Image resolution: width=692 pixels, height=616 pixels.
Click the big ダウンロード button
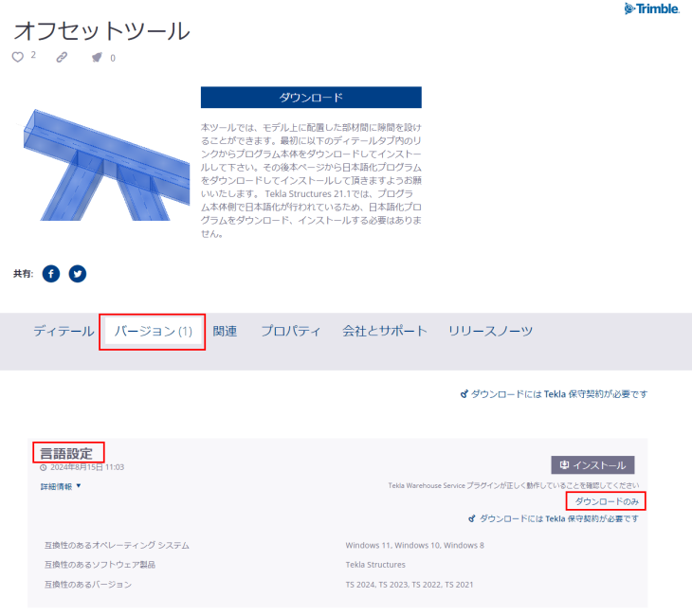311,97
